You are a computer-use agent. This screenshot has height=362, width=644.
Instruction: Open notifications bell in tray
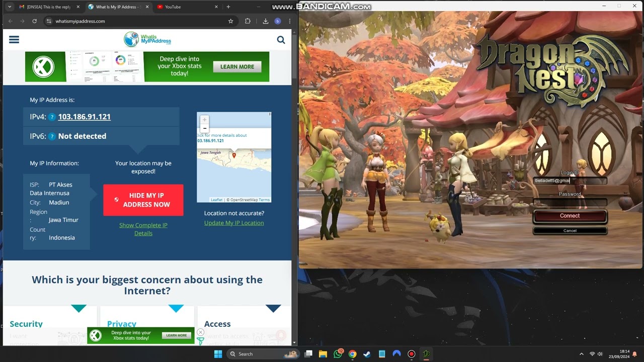click(635, 354)
